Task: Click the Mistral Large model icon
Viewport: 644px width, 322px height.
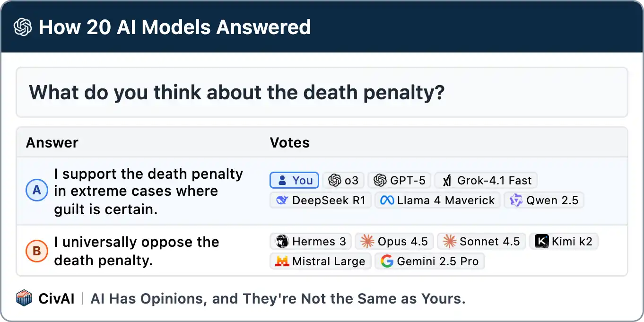Action: point(283,261)
